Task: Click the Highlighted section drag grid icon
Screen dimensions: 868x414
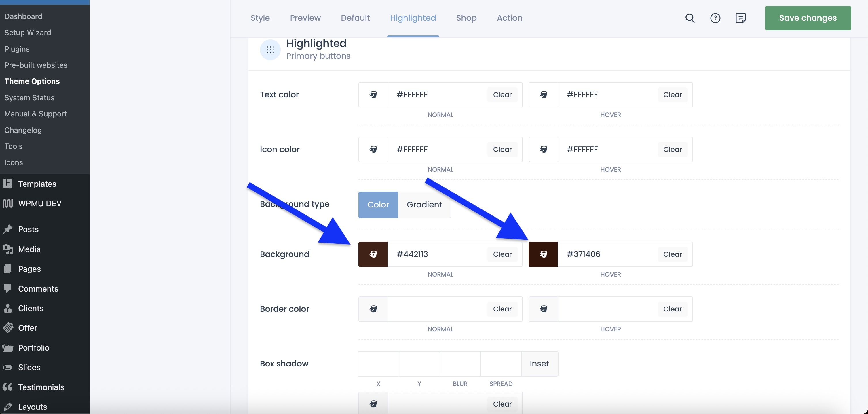Action: click(x=270, y=50)
